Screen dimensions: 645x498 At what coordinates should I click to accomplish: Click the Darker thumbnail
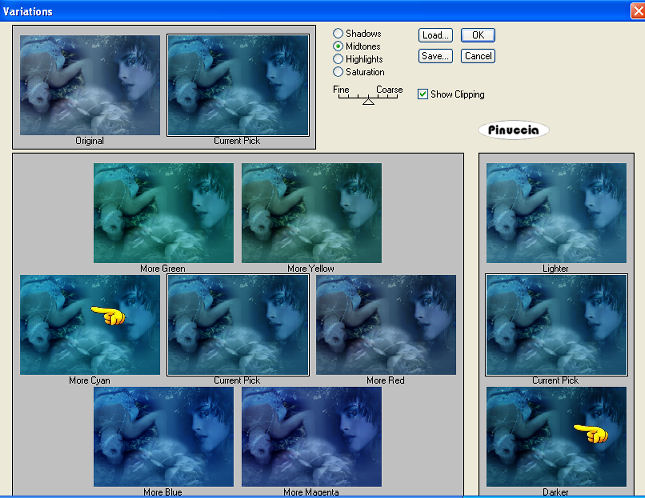click(557, 437)
